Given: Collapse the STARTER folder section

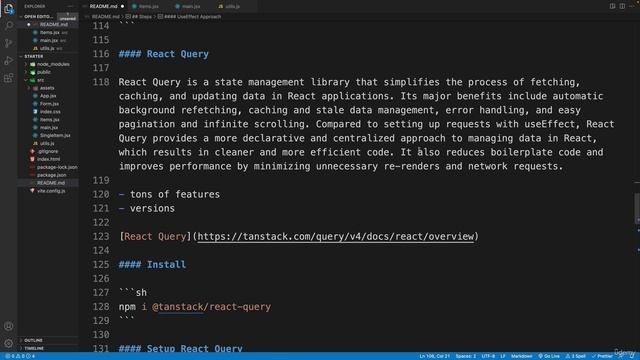Looking at the screenshot, I should point(33,56).
